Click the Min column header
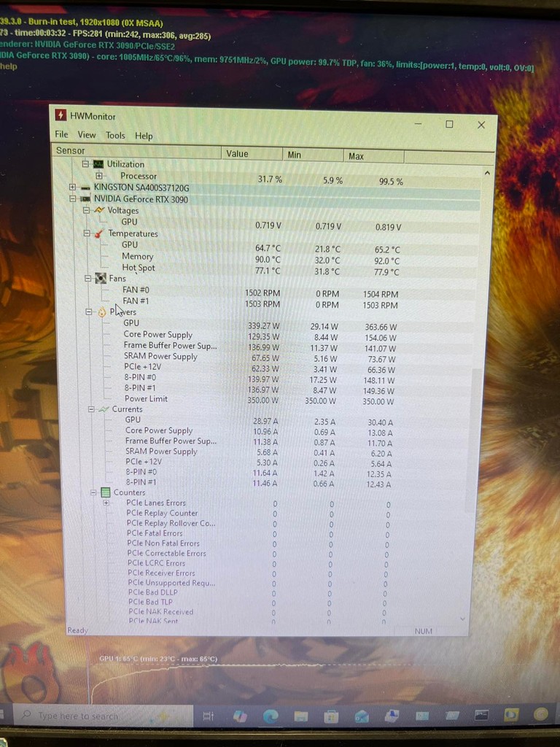560x747 pixels. click(x=313, y=155)
